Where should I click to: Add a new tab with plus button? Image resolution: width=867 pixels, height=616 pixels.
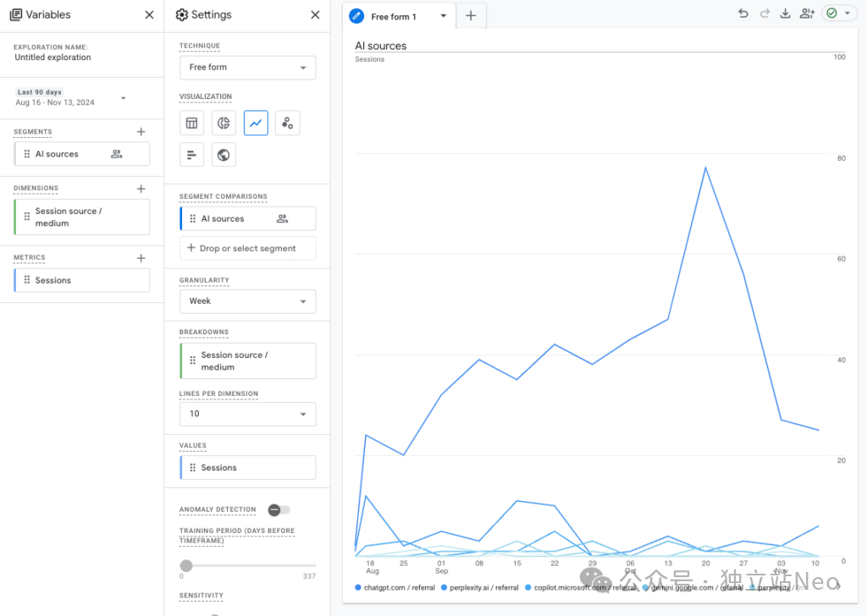pyautogui.click(x=471, y=16)
